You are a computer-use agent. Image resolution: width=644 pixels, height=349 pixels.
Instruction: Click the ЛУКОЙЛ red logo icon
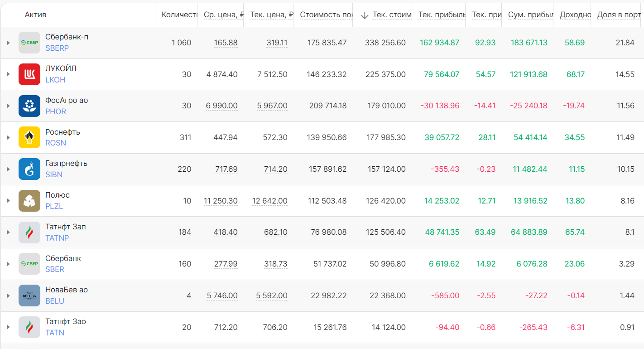click(29, 74)
